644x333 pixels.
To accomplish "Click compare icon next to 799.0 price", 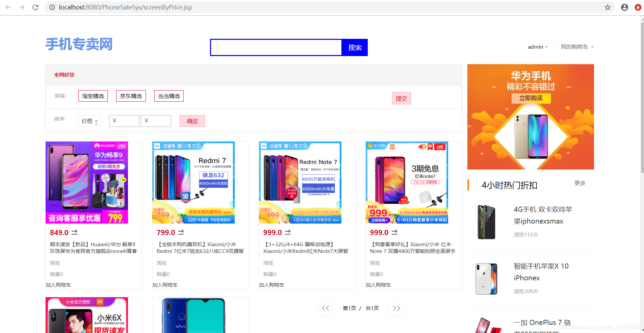I will tap(181, 232).
